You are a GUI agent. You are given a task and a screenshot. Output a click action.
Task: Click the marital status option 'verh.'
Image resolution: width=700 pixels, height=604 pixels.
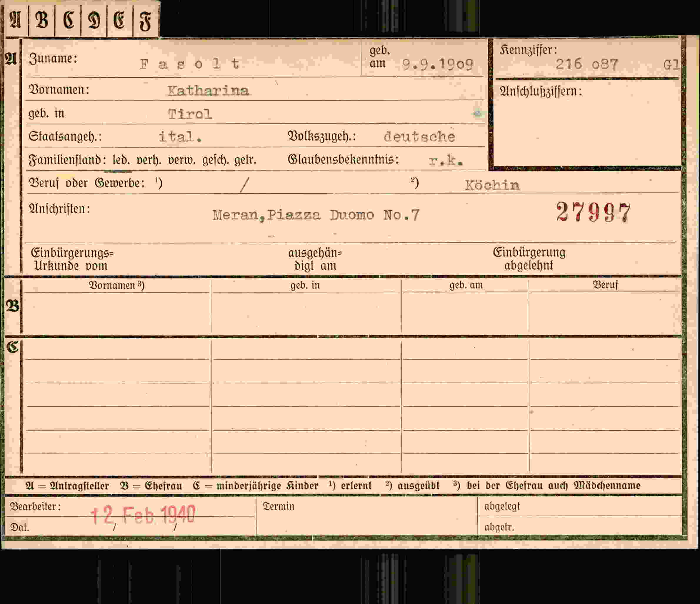tap(149, 160)
